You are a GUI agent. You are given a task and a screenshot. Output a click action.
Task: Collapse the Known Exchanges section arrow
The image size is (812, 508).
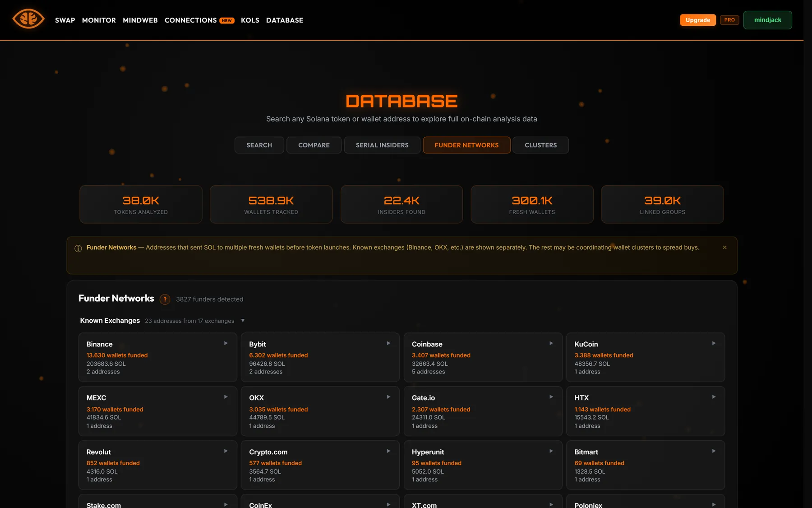click(x=243, y=321)
